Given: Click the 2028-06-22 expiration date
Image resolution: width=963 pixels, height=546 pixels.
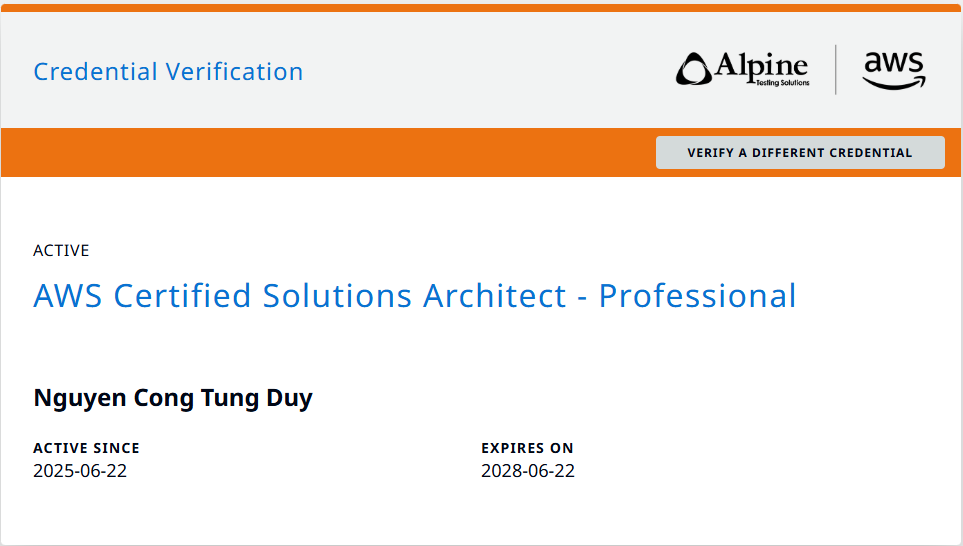Looking at the screenshot, I should click(528, 471).
